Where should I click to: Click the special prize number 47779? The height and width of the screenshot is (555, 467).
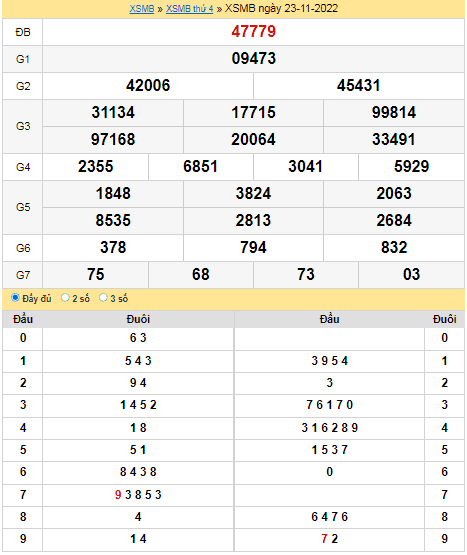coord(254,32)
